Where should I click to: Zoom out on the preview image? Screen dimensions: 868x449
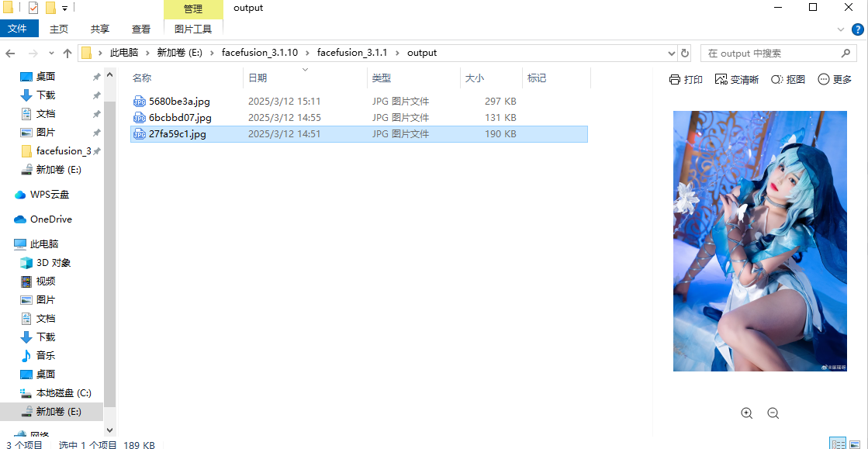click(x=773, y=413)
